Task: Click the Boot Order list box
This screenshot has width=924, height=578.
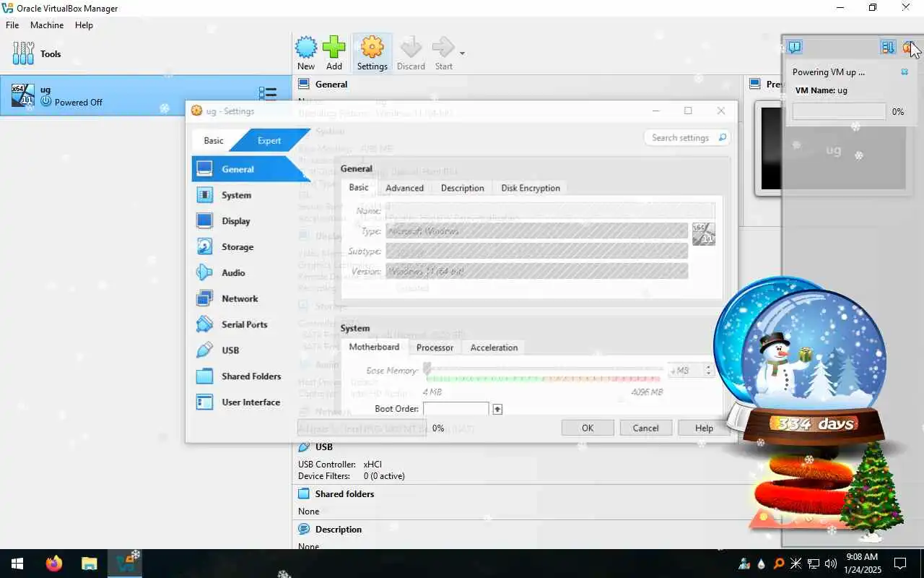Action: [456, 408]
